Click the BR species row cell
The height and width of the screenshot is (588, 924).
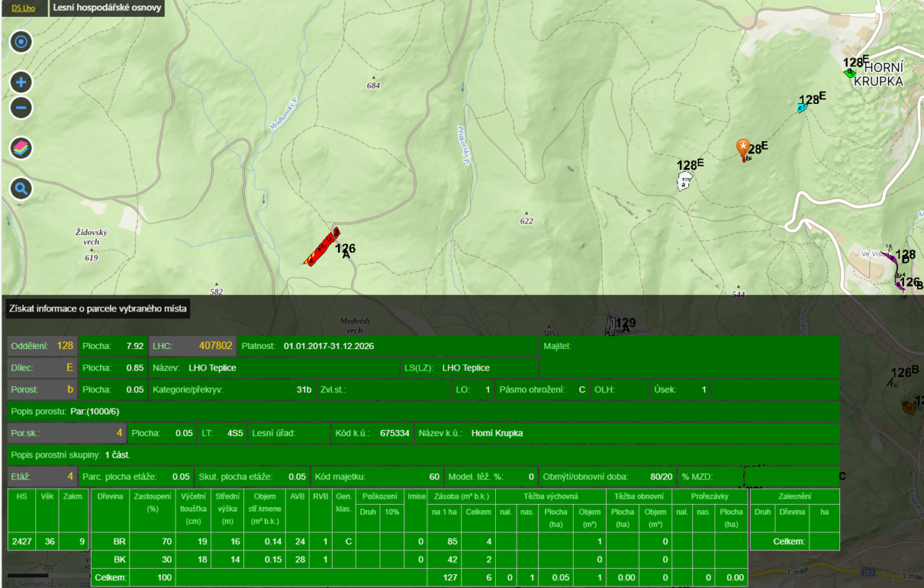coord(109,541)
